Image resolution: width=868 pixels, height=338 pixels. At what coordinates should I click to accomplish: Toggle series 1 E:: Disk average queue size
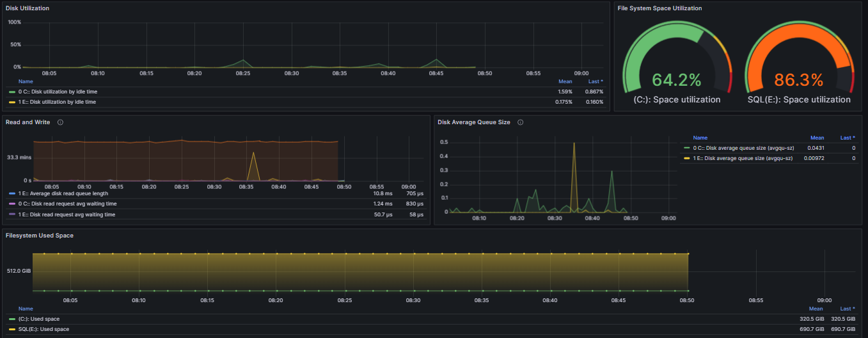point(743,158)
